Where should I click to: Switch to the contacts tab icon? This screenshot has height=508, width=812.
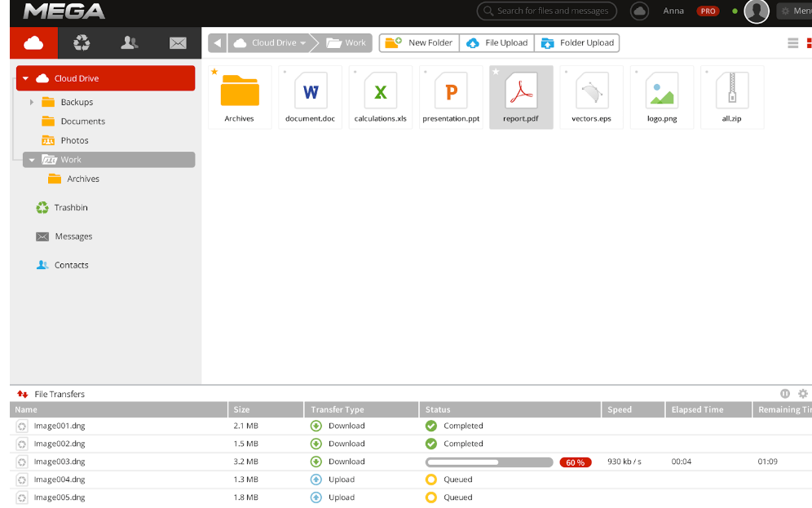129,43
